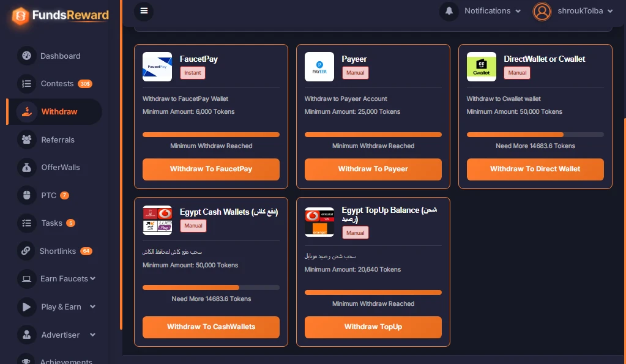Navigate to OfferWalls
The width and height of the screenshot is (626, 364).
[x=61, y=168]
